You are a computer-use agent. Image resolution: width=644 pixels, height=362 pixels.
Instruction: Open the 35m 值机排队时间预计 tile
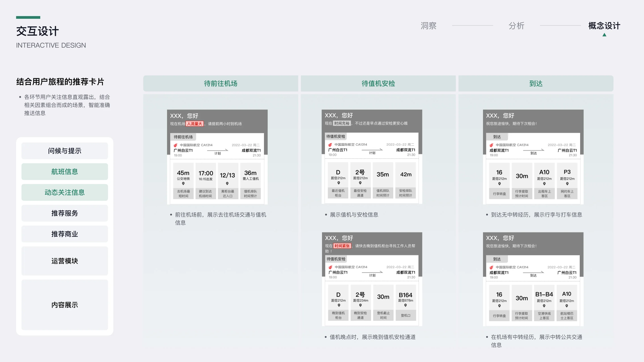[x=383, y=180]
